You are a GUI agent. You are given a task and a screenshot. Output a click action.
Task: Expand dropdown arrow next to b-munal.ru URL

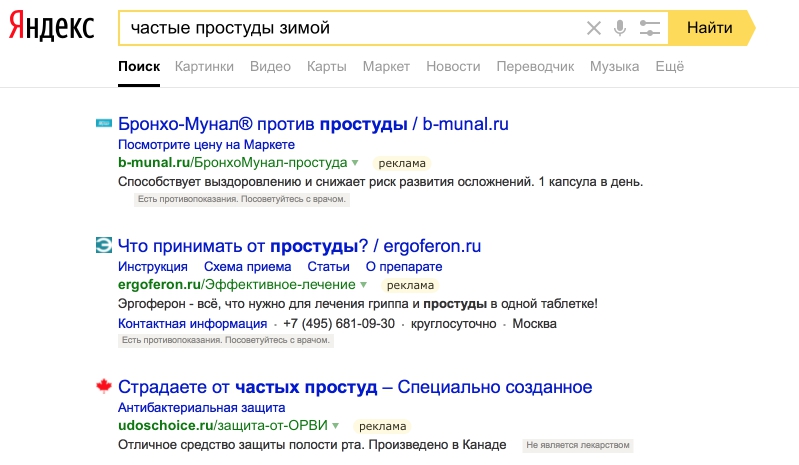click(355, 162)
